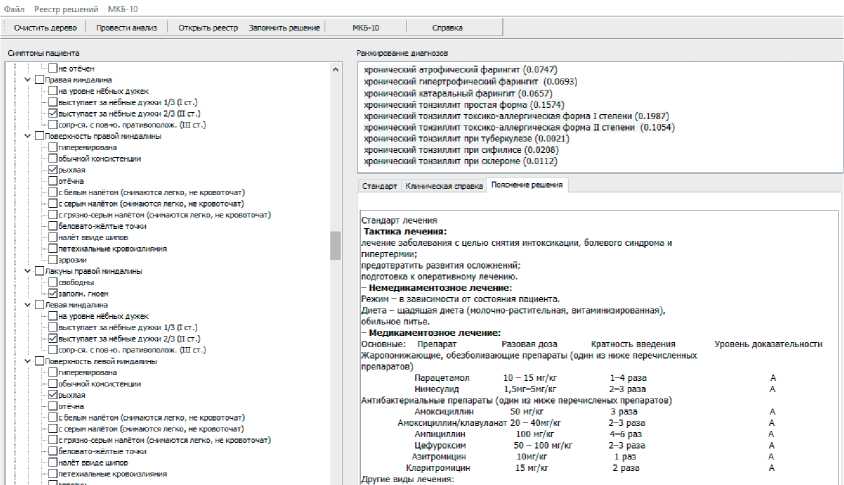This screenshot has height=485, width=844.
Task: Click the Очистить дерево toolbar button
Action: coord(44,27)
